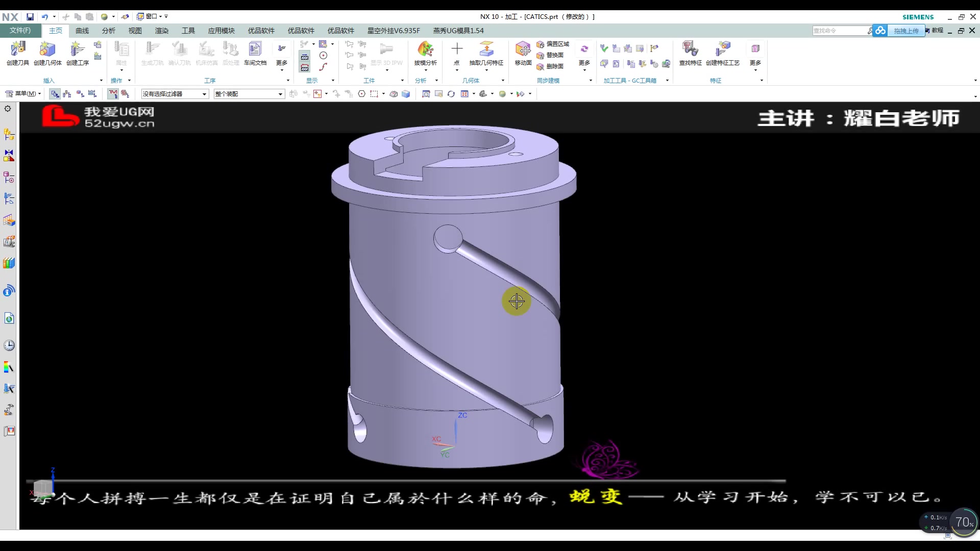980x551 pixels.
Task: Toggle the red zigzag selection-bar icon
Action: (113, 94)
